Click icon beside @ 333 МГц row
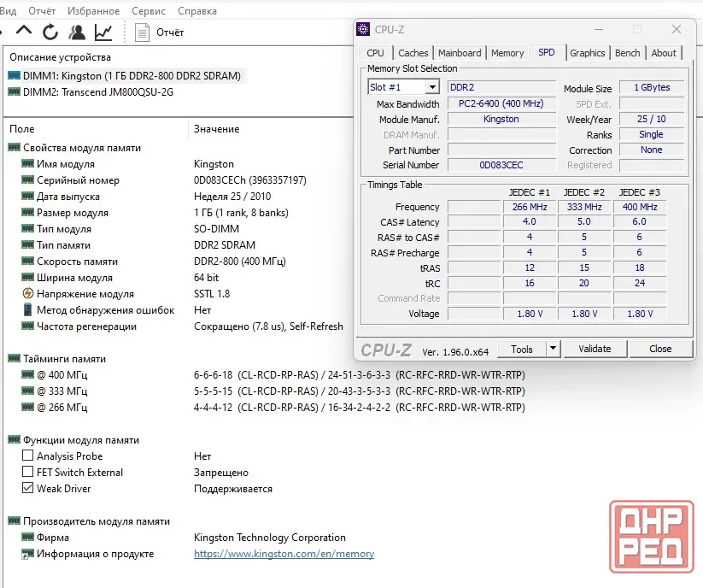703x588 pixels. pyautogui.click(x=28, y=391)
